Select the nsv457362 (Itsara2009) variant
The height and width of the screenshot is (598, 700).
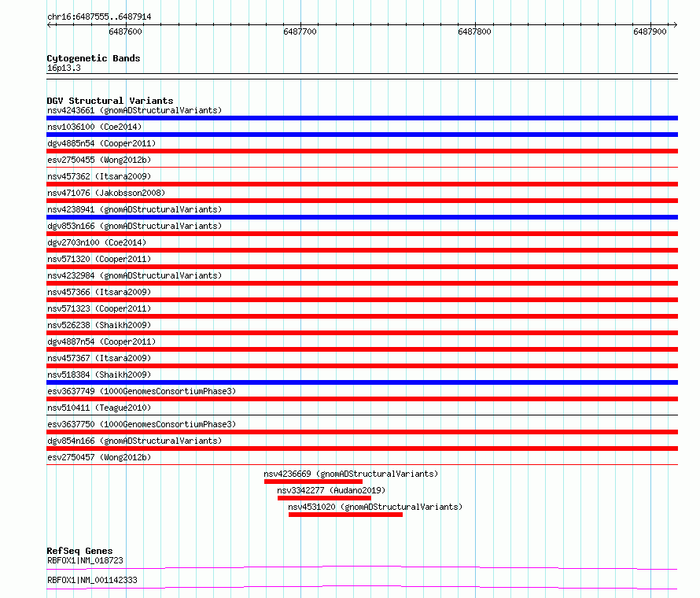coord(99,176)
